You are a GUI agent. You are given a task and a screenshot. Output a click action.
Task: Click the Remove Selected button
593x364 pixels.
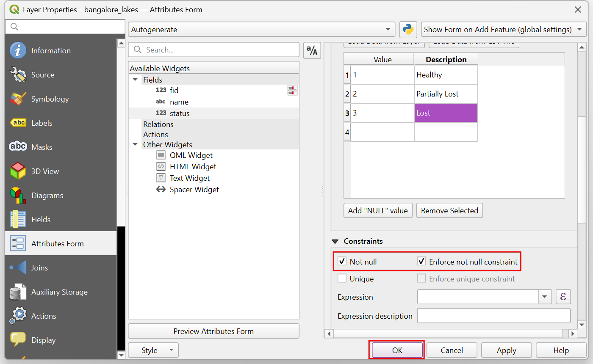[449, 210]
